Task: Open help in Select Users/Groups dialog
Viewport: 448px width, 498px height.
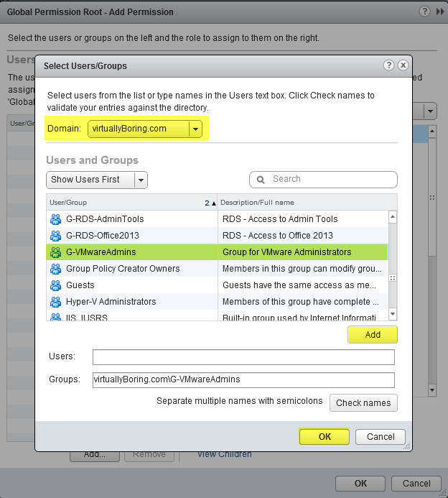Action: [x=388, y=65]
